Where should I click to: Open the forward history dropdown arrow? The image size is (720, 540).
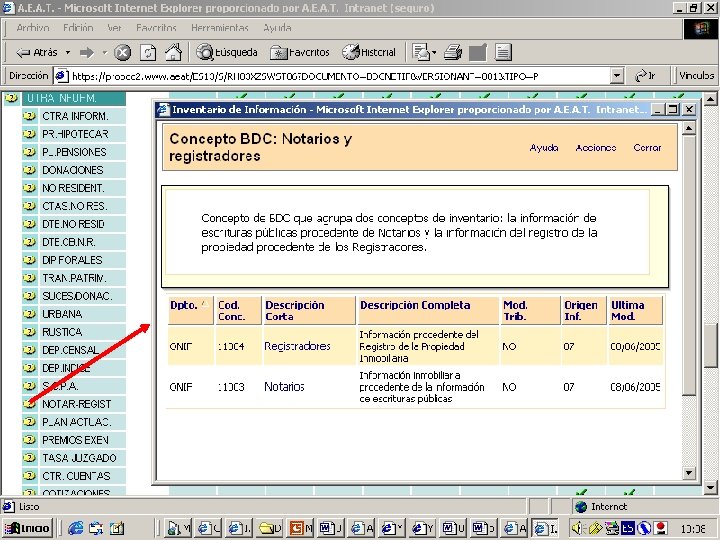click(x=104, y=52)
